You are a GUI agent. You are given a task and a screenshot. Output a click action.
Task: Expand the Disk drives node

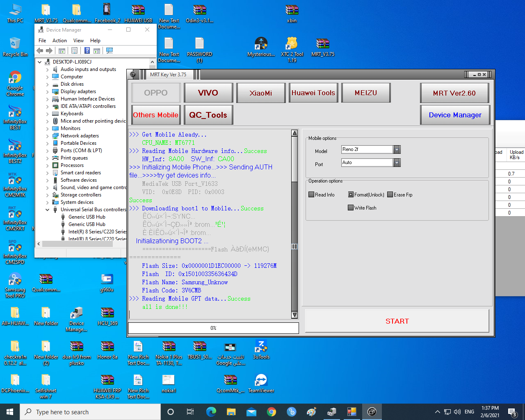(x=48, y=84)
